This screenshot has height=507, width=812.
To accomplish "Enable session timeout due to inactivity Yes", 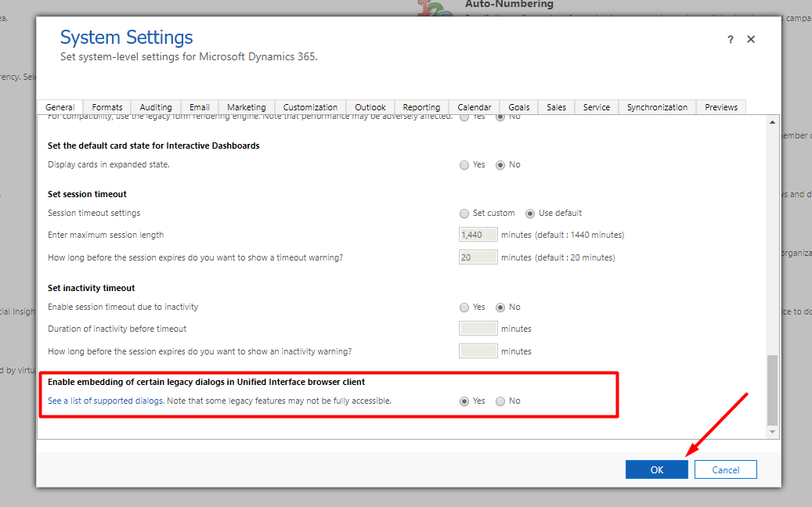I will [464, 307].
